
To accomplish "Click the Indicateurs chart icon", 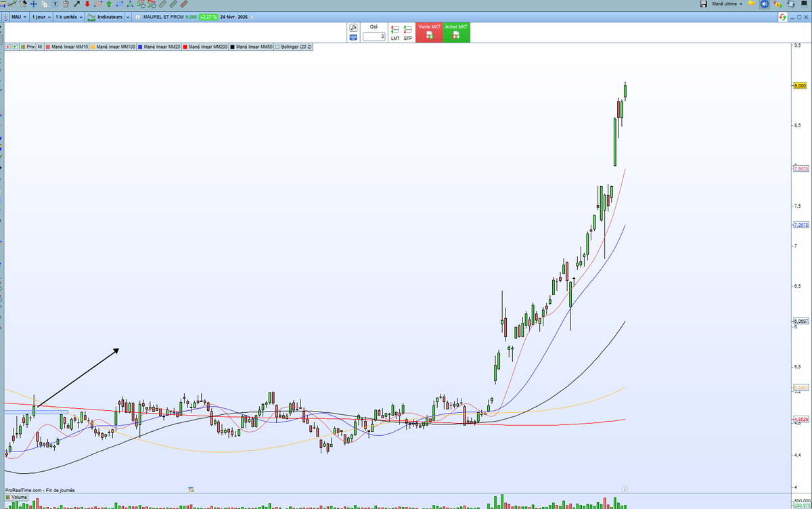I will click(x=91, y=17).
